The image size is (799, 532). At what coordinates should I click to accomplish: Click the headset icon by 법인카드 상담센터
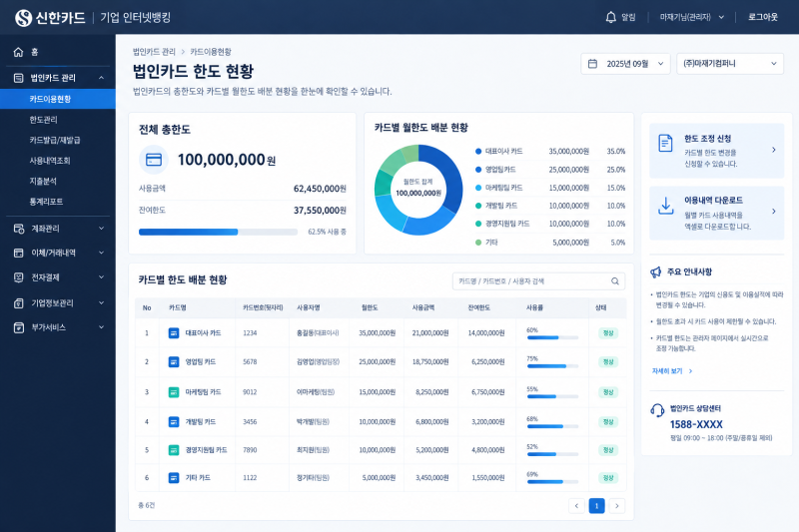click(657, 410)
